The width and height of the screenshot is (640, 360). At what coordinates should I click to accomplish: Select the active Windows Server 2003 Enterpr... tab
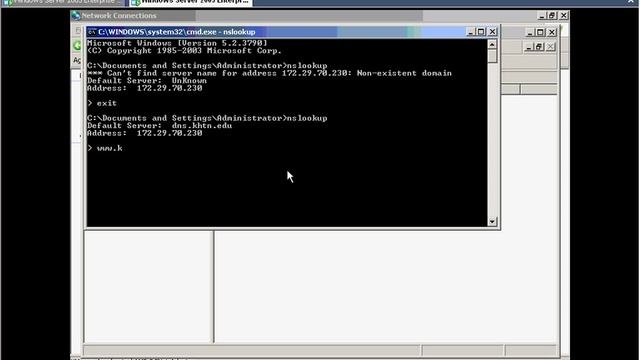[191, 2]
